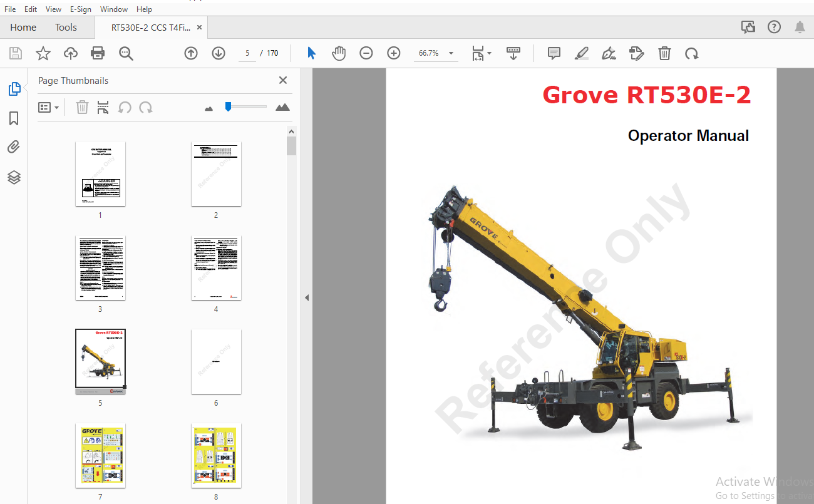Click the page number input field
814x504 pixels.
(x=247, y=53)
